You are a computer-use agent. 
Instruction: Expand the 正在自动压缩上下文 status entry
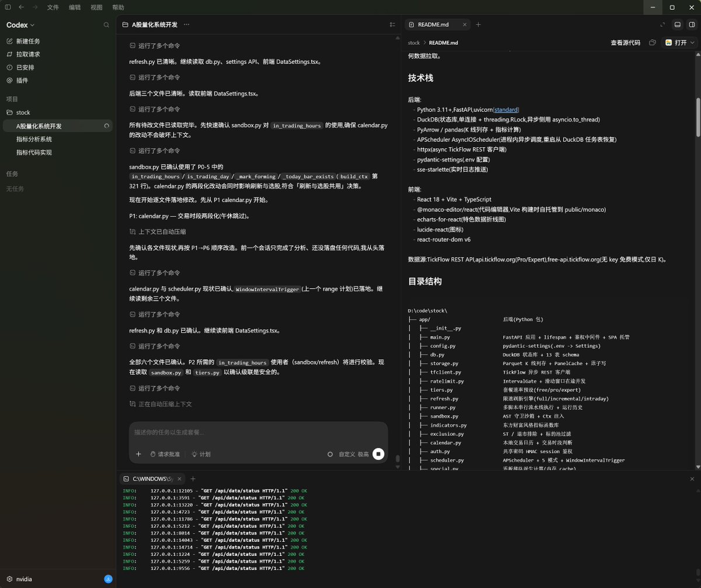tap(161, 404)
